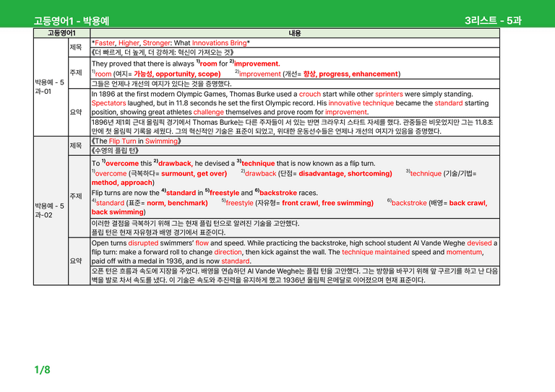Click the Faster, Higher, Stronger title line
Image resolution: width=555 pixels, height=392 pixels.
[x=171, y=43]
